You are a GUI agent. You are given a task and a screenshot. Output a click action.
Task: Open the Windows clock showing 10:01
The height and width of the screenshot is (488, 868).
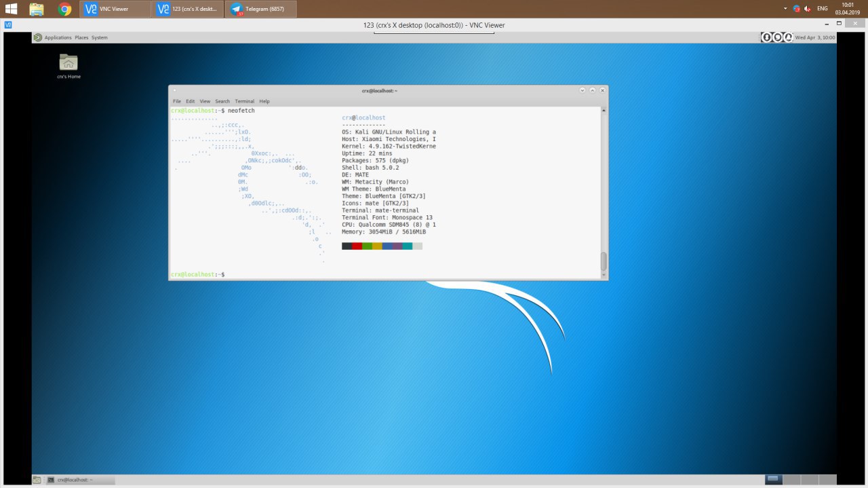click(x=848, y=9)
